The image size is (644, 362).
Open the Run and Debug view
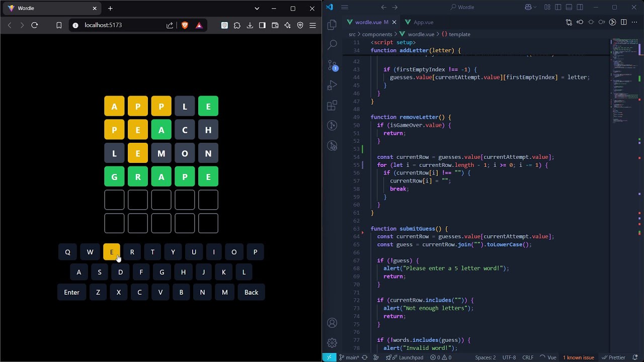tap(332, 85)
